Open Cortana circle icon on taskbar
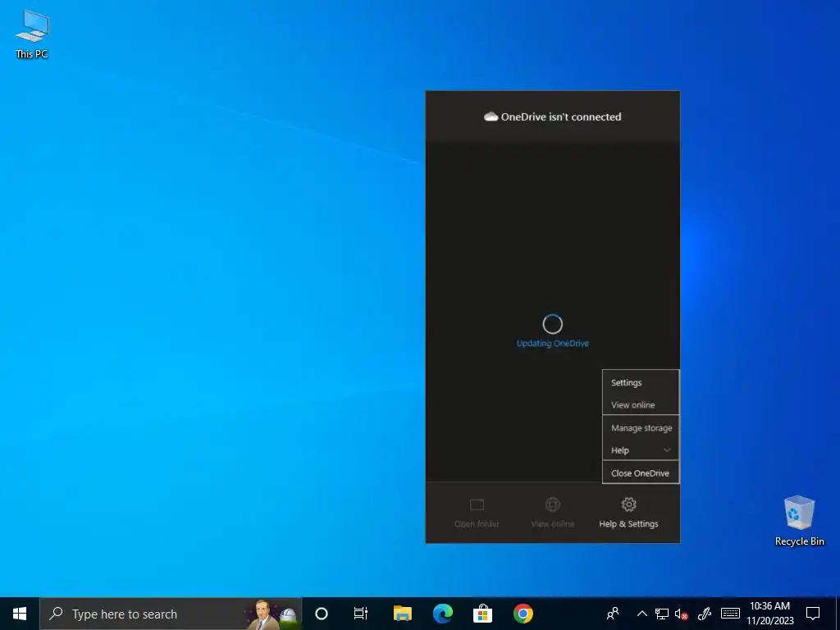The height and width of the screenshot is (630, 840). click(x=322, y=614)
